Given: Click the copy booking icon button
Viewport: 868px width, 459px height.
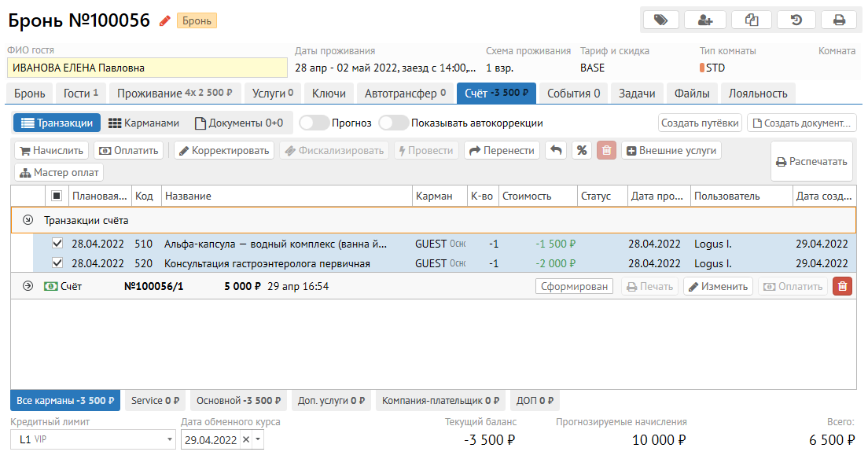Looking at the screenshot, I should [x=751, y=20].
